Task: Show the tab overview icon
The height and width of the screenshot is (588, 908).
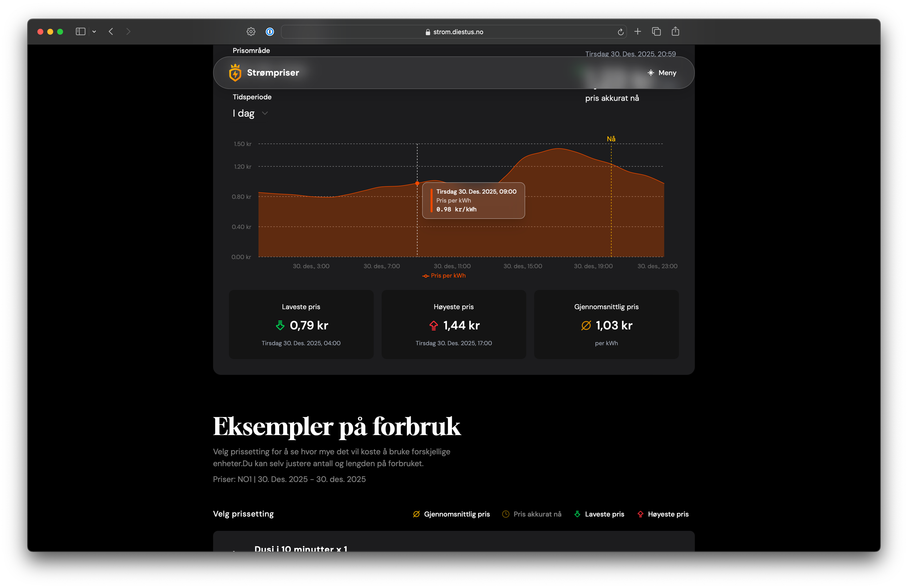Action: click(656, 32)
